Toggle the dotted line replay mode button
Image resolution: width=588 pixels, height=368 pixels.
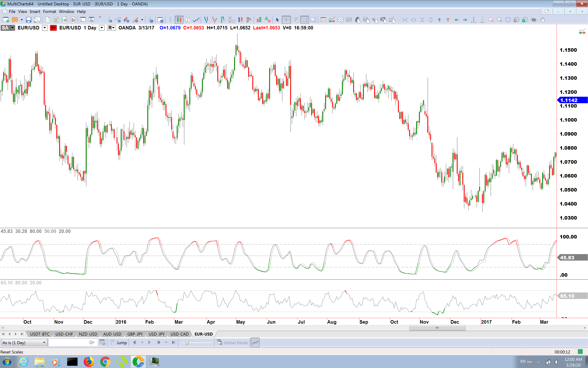[255, 343]
